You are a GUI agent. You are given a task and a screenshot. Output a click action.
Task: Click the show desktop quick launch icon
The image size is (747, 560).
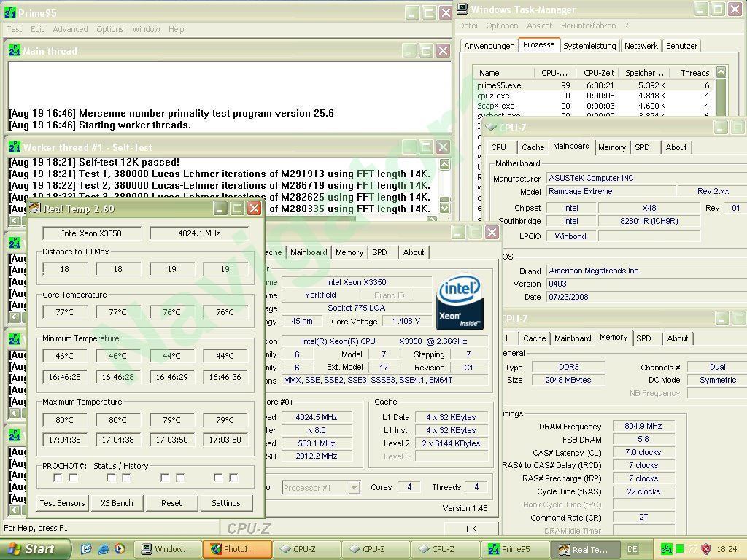pyautogui.click(x=86, y=549)
